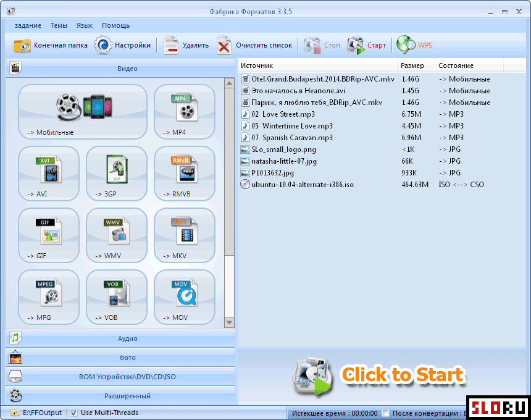The height and width of the screenshot is (420, 531).
Task: Select the MOV conversion format
Action: [185, 297]
